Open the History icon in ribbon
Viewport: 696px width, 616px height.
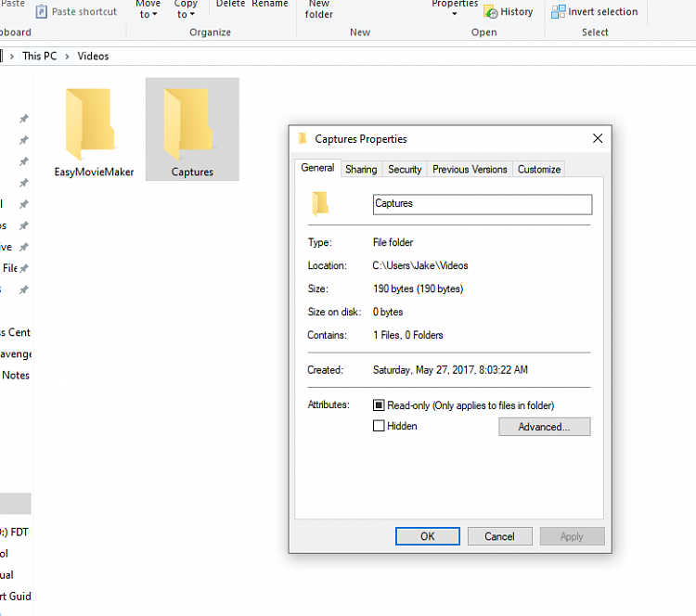pyautogui.click(x=491, y=12)
